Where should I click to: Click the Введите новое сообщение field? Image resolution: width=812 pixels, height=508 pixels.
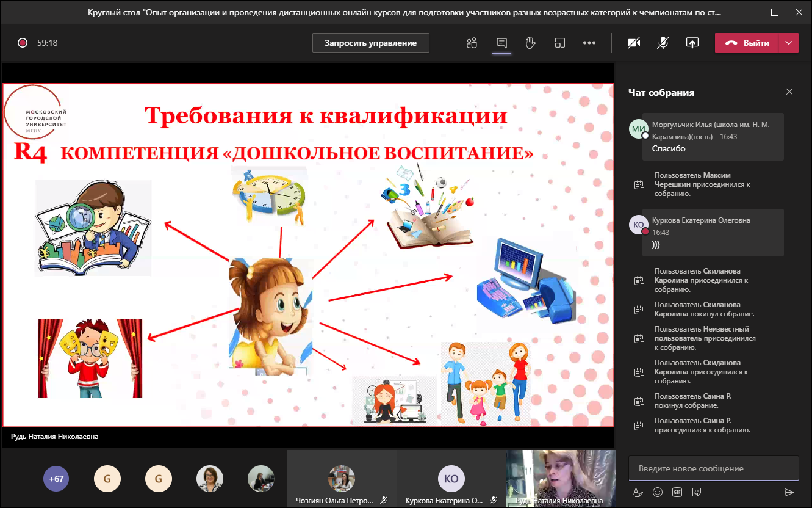[713, 468]
